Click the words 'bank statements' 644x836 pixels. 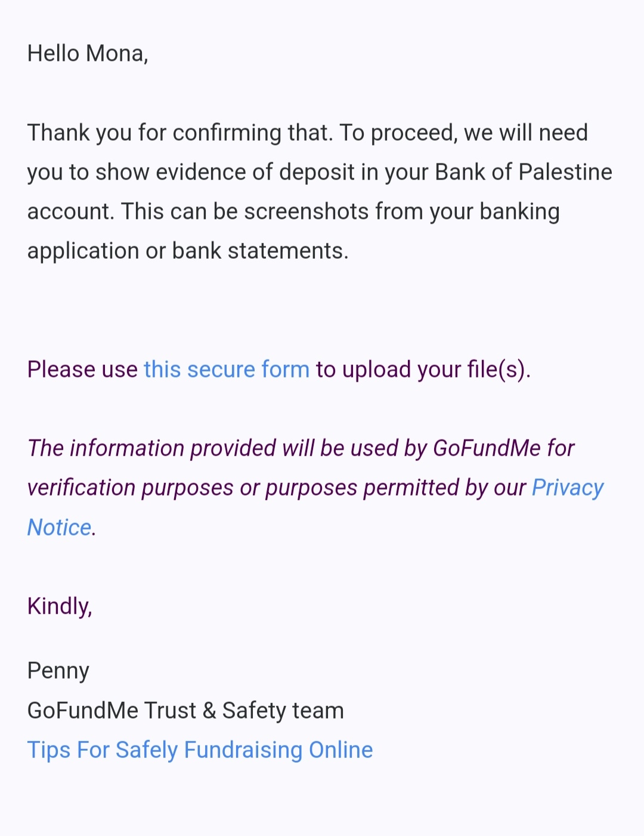click(259, 251)
